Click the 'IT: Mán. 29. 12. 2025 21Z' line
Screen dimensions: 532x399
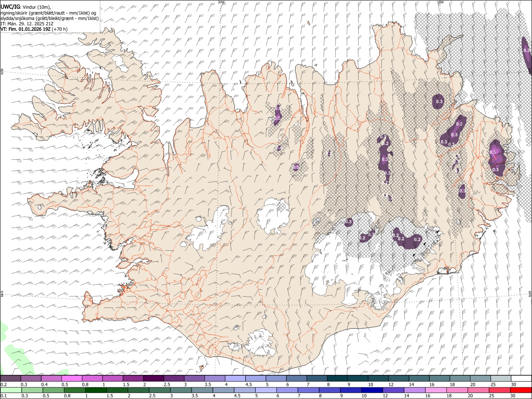coord(27,24)
